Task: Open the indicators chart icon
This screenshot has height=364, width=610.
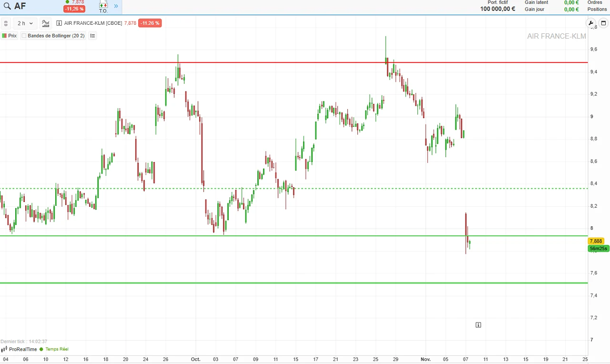Action: pos(46,23)
